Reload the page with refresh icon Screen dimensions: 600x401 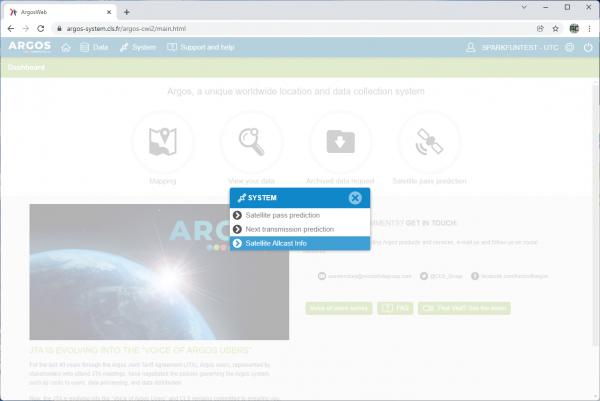tap(41, 29)
